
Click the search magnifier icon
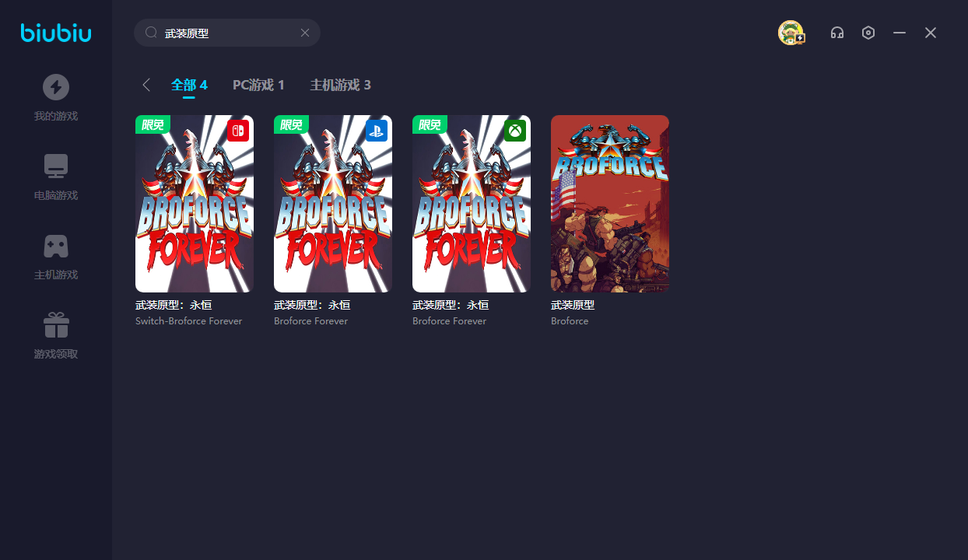[151, 33]
